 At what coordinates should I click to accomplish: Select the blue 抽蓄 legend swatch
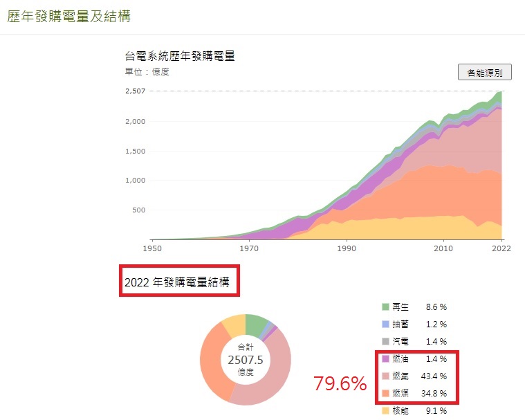pos(385,325)
